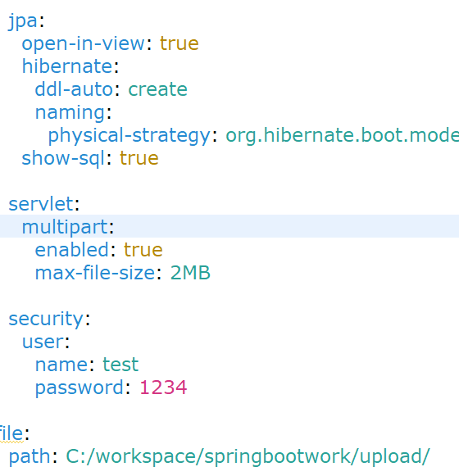The width and height of the screenshot is (459, 476).
Task: Select the 'create' value
Action: (x=157, y=89)
